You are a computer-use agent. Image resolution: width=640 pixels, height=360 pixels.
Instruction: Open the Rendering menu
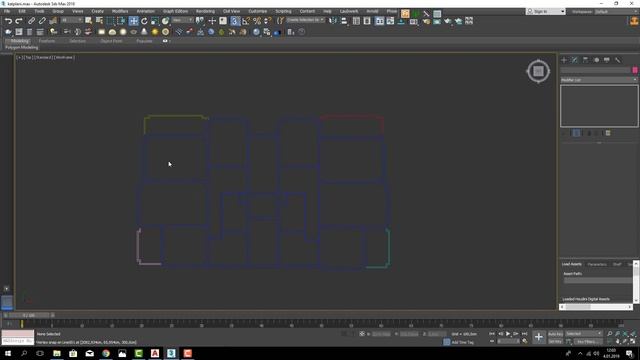pyautogui.click(x=205, y=11)
